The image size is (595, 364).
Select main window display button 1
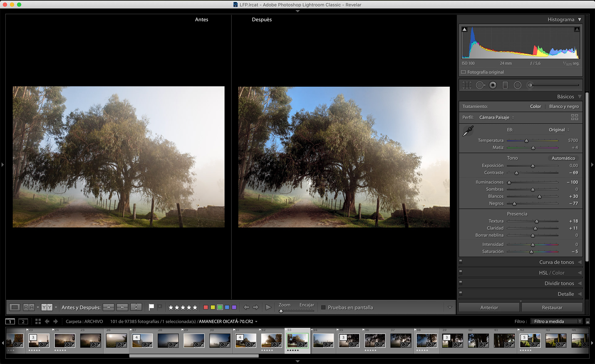(10, 322)
